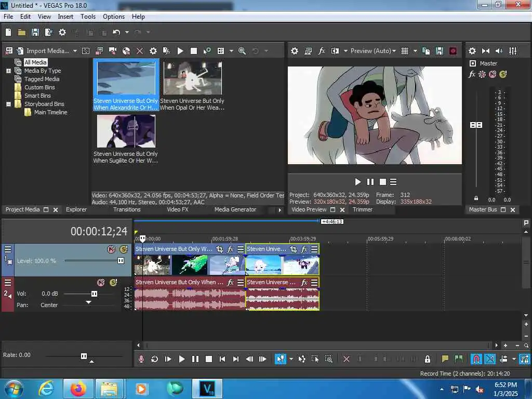
Task: Mute video track 1
Action: [111, 249]
